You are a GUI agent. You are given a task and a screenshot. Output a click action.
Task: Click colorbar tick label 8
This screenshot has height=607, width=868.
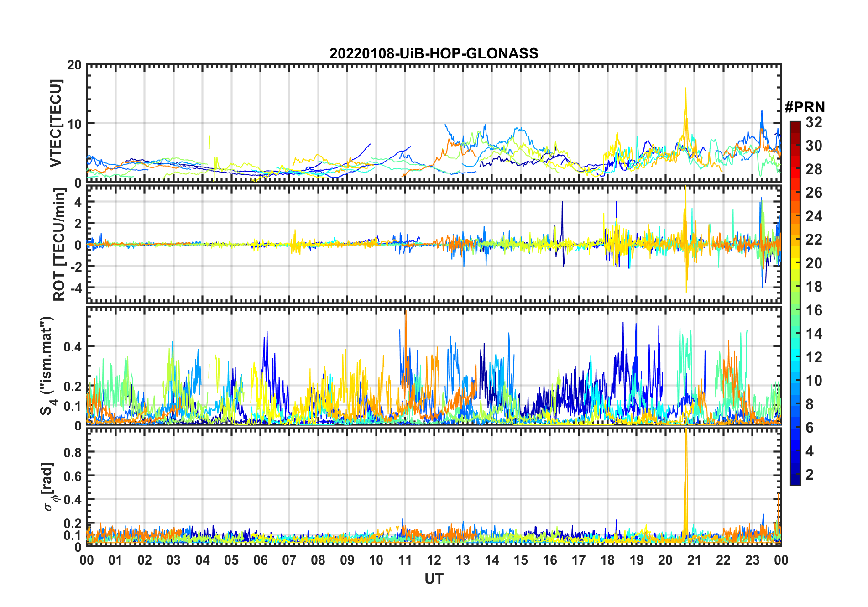click(810, 404)
